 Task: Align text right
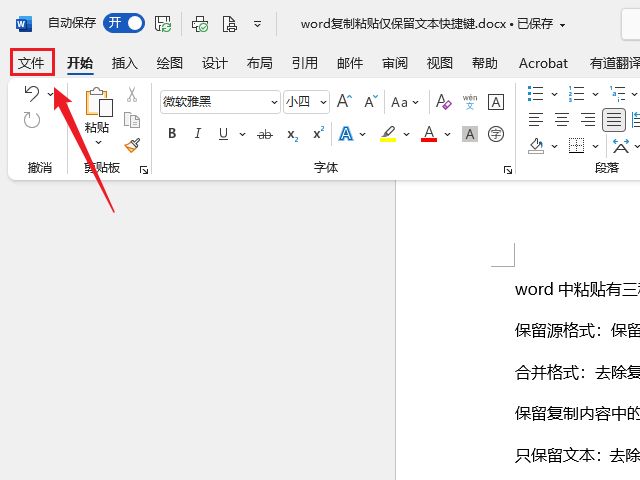coord(588,120)
